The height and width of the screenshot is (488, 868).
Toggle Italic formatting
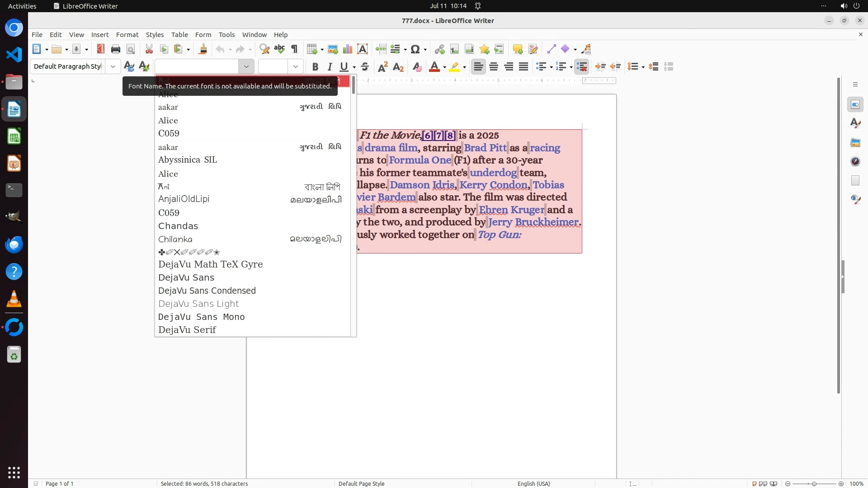point(330,67)
